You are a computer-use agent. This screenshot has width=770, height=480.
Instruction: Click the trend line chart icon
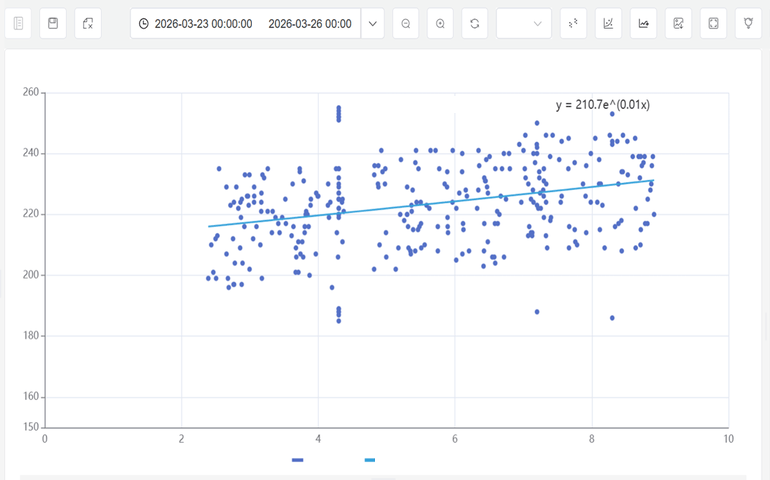pos(608,23)
